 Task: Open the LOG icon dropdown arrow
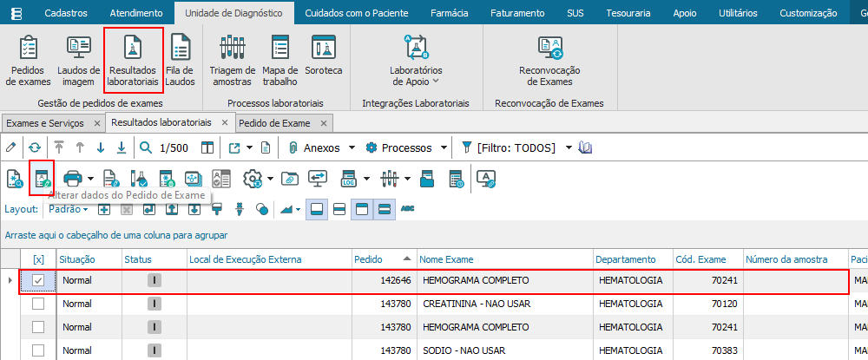[x=366, y=178]
